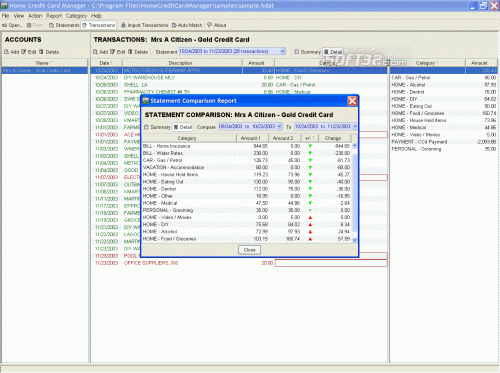Select PAYMENT - CCd Payment summary row
The height and width of the screenshot is (373, 500).
[x=444, y=142]
